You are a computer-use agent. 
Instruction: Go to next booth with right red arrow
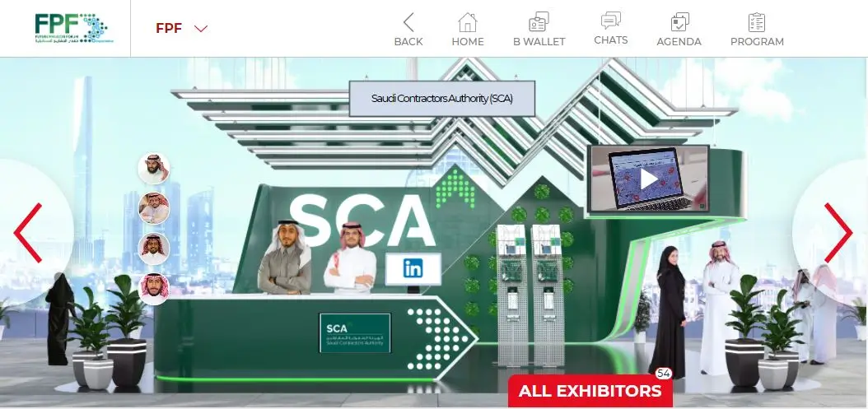point(838,232)
